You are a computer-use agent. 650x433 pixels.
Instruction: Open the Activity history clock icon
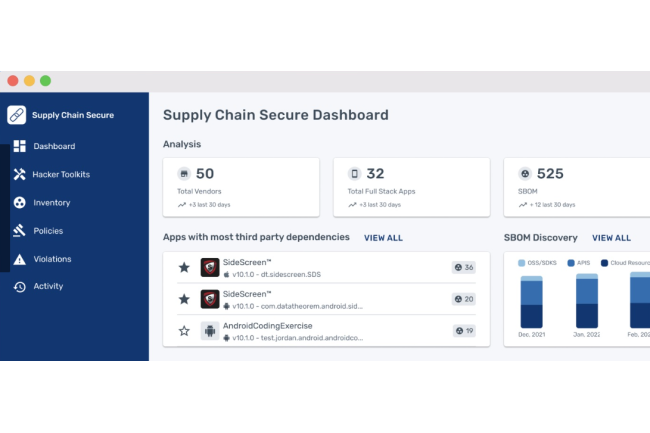[19, 286]
